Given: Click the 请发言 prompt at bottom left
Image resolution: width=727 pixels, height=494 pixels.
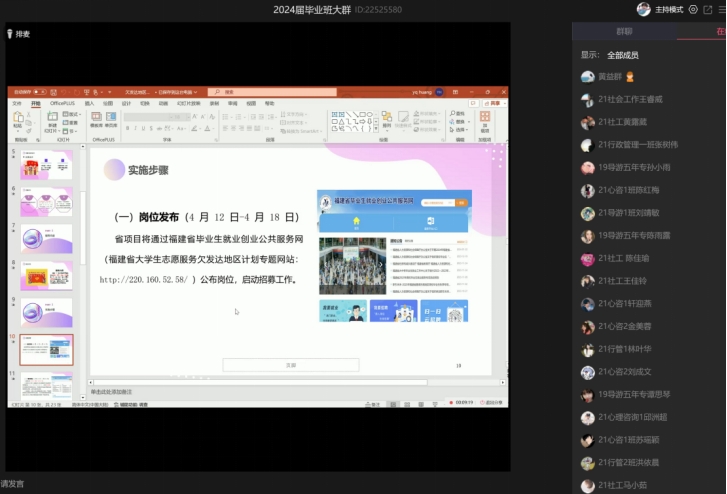Looking at the screenshot, I should 13,484.
